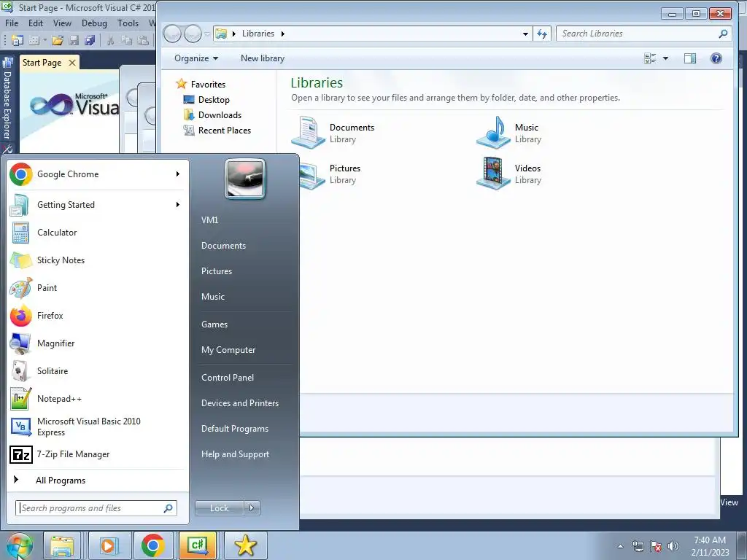Open the Music library
This screenshot has height=560, width=747.
coord(510,133)
